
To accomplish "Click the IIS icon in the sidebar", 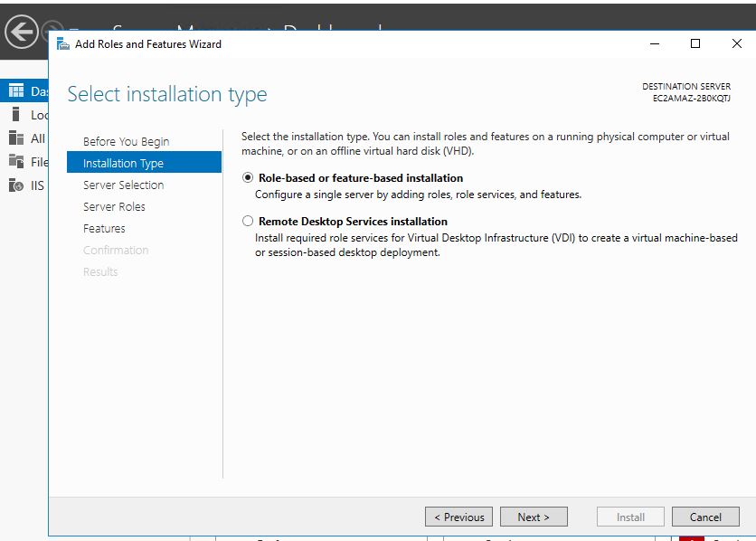I will [15, 185].
